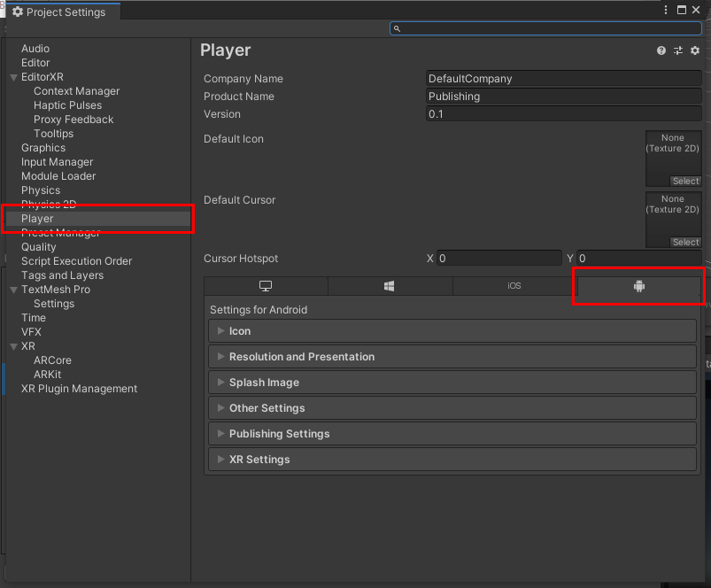Open the Graphics settings page
The image size is (711, 588).
click(43, 147)
